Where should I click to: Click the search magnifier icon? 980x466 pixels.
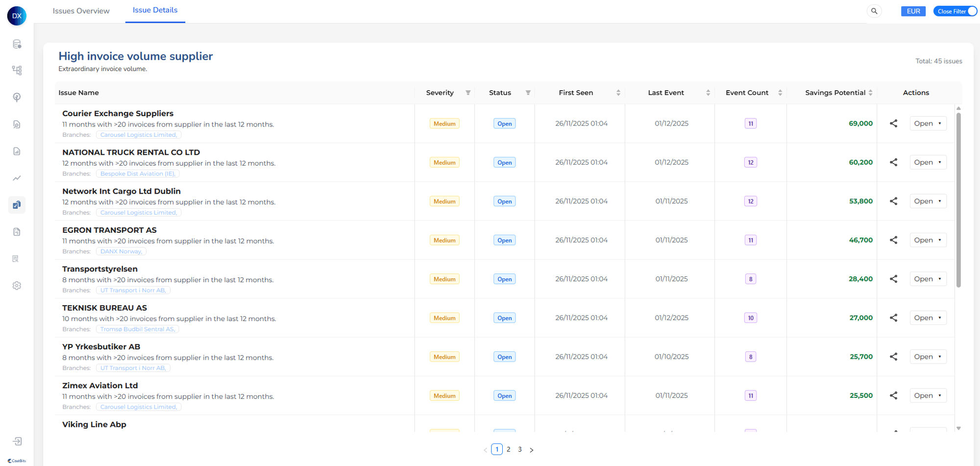[874, 11]
